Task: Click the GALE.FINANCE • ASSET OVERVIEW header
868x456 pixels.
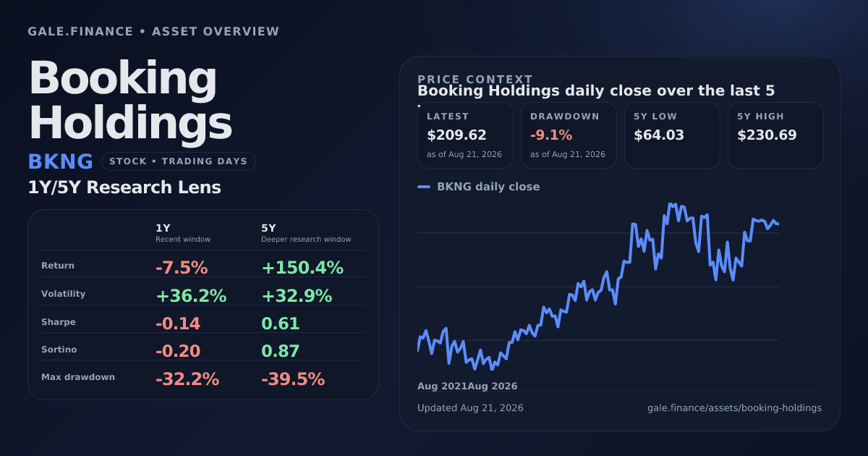Action: point(153,32)
